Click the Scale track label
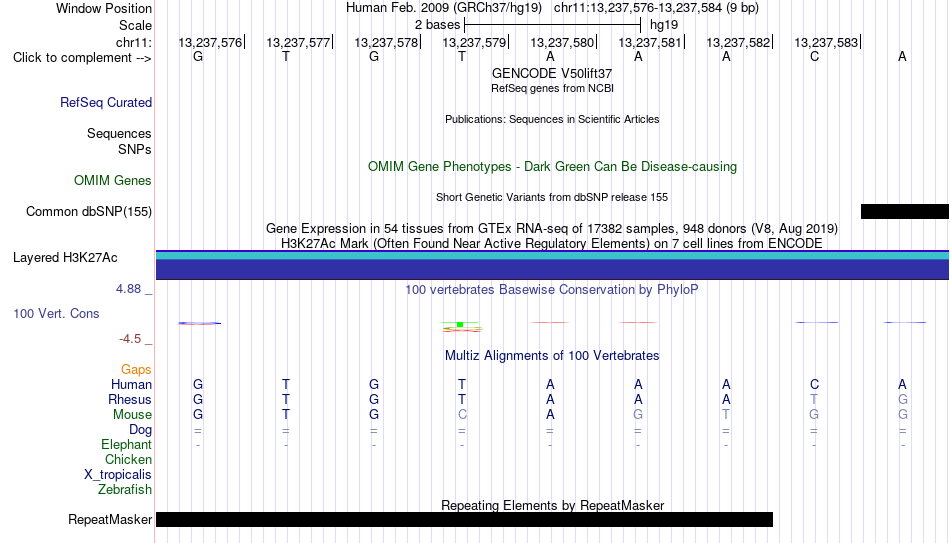 (x=135, y=25)
